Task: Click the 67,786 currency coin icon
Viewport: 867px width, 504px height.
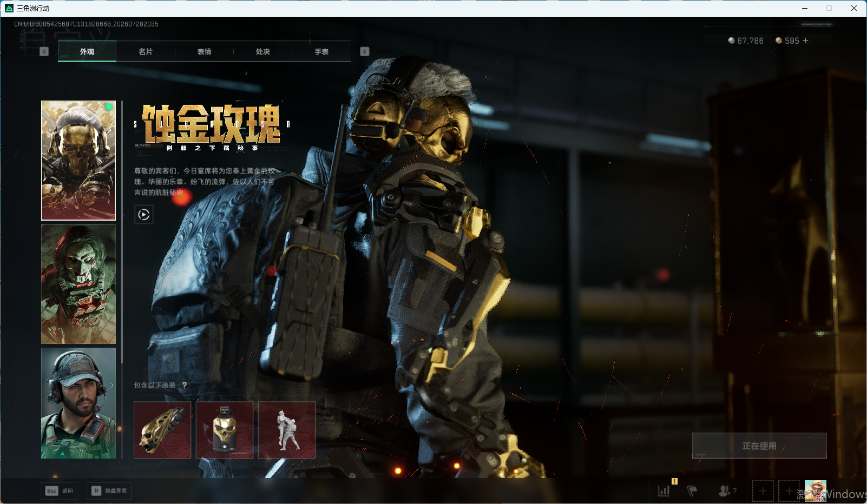Action: (x=732, y=41)
